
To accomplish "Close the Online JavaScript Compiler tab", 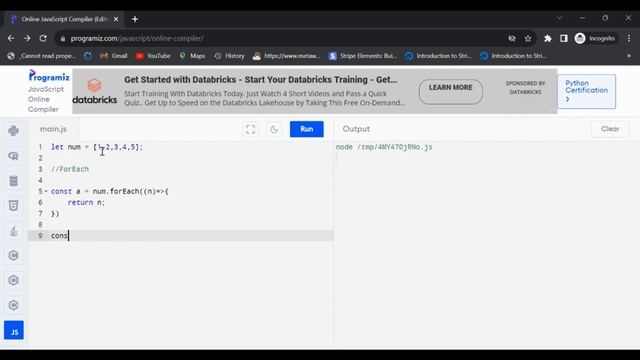I will (x=116, y=19).
